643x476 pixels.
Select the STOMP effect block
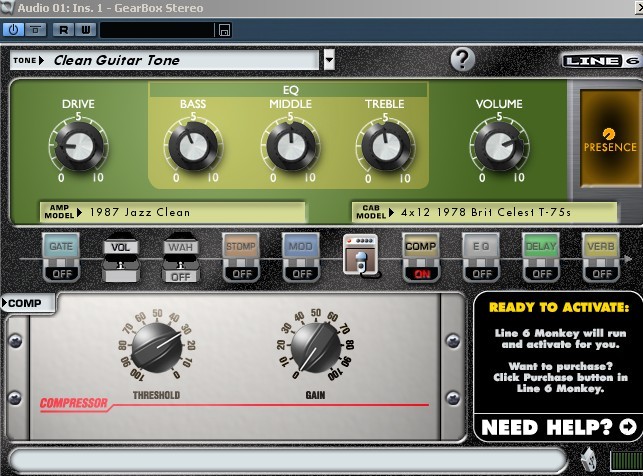click(x=241, y=246)
